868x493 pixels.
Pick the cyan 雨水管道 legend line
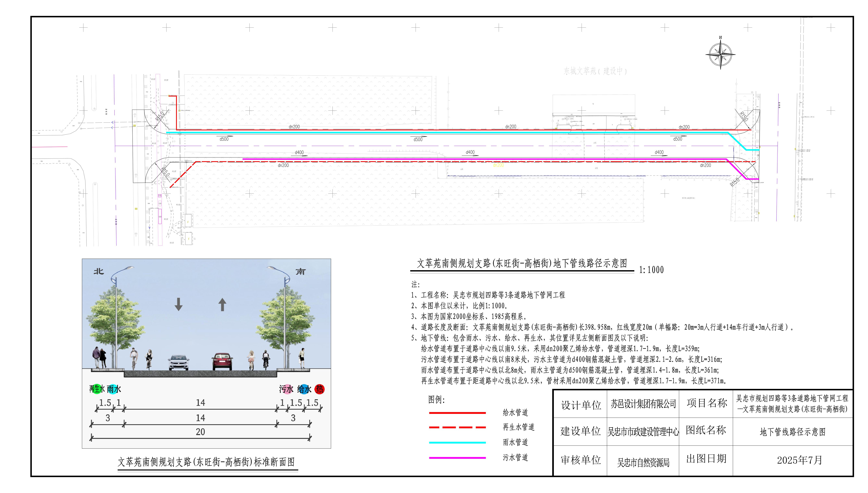[x=457, y=442]
